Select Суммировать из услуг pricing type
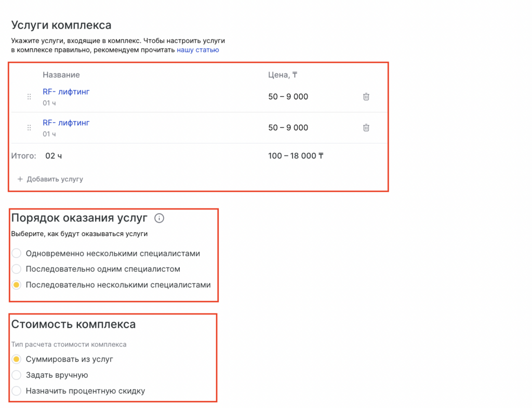 click(17, 359)
